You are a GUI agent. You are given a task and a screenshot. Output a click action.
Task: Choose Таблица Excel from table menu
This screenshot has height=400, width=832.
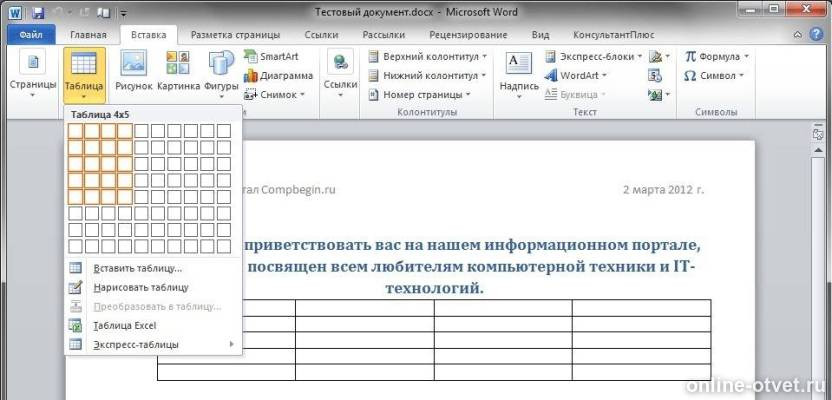pyautogui.click(x=153, y=326)
